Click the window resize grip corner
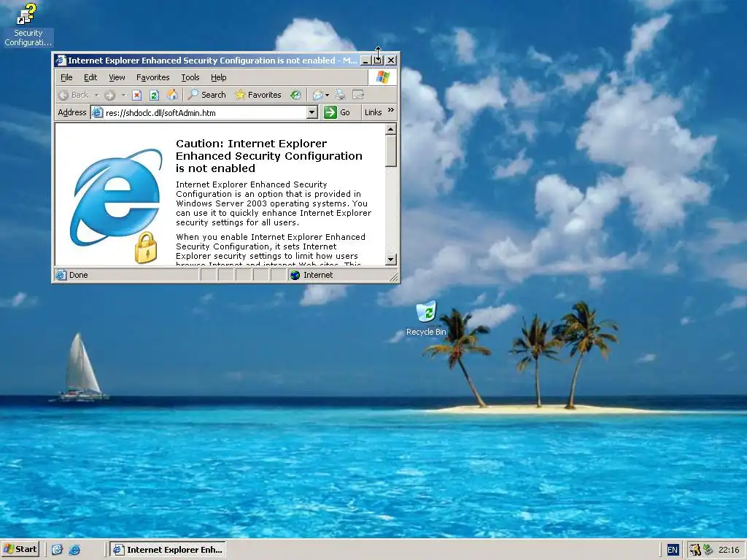Screen dimensions: 747x560 point(393,276)
